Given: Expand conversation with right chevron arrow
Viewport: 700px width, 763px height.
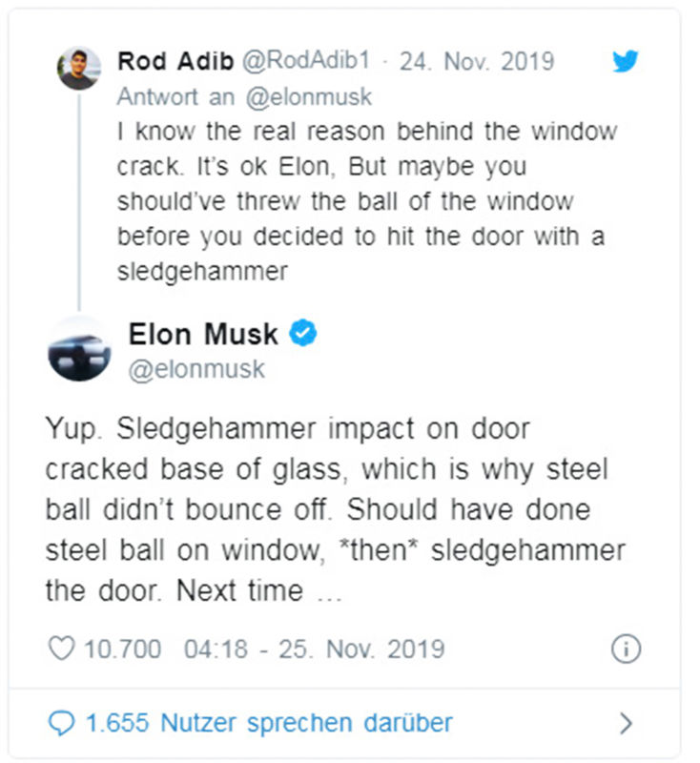Looking at the screenshot, I should [627, 724].
